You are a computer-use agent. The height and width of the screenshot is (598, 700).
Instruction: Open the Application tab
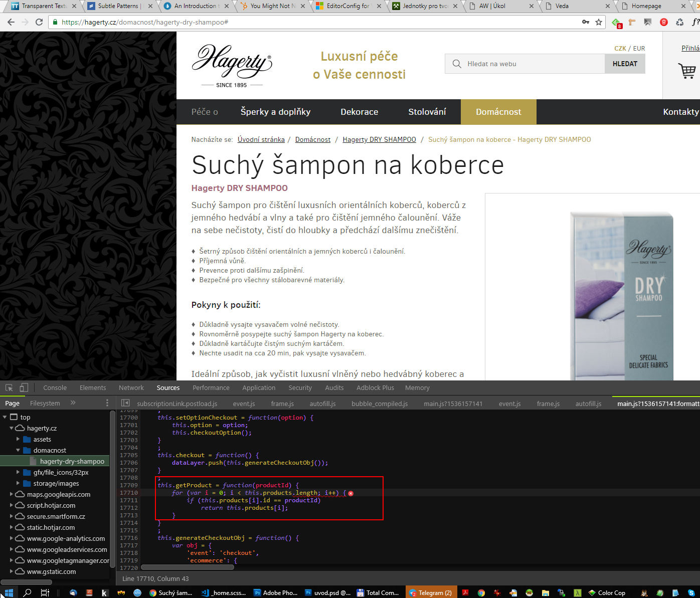(x=259, y=387)
